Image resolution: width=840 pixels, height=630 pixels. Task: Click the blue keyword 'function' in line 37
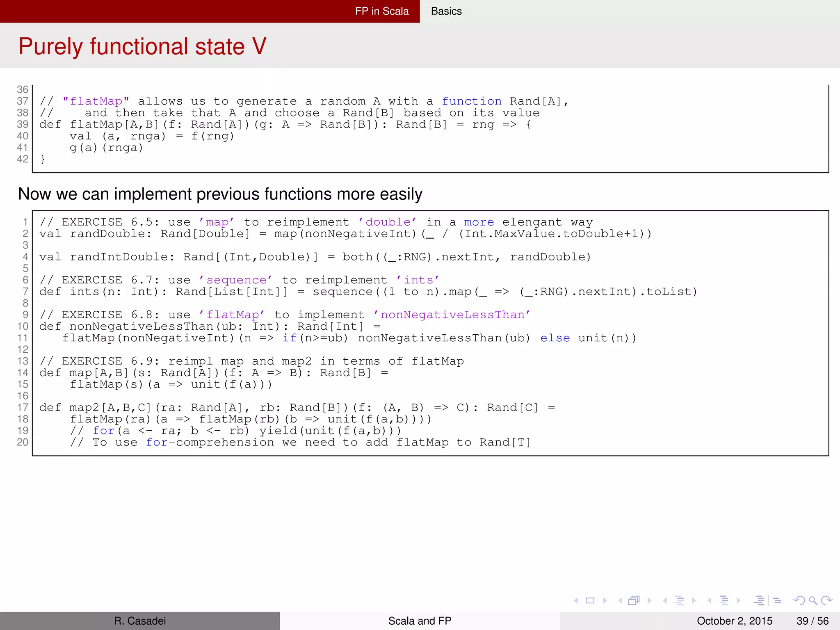coord(472,101)
